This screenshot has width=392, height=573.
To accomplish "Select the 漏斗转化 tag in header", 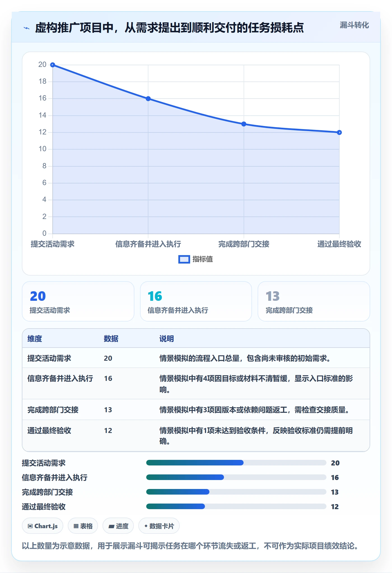I will pyautogui.click(x=354, y=25).
